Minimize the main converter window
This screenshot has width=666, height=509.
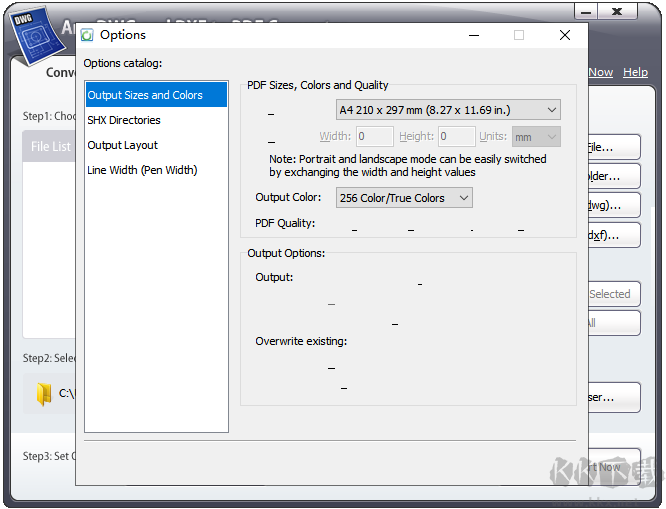(x=586, y=11)
